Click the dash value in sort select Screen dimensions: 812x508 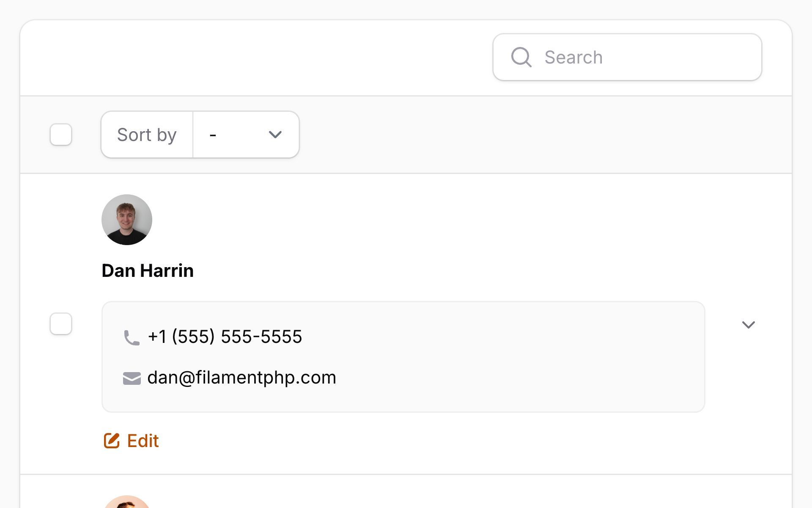coord(213,135)
